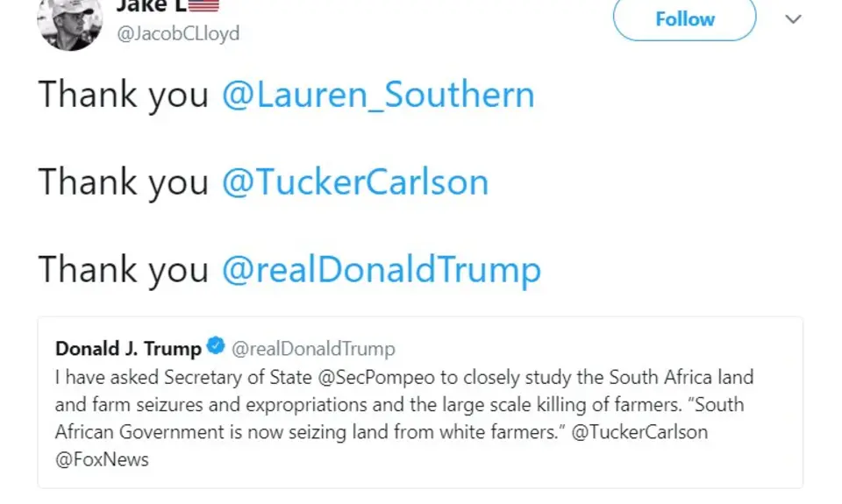Click "Thank you" before the large @realDonaldTrump
This screenshot has width=842, height=504.
(x=123, y=269)
